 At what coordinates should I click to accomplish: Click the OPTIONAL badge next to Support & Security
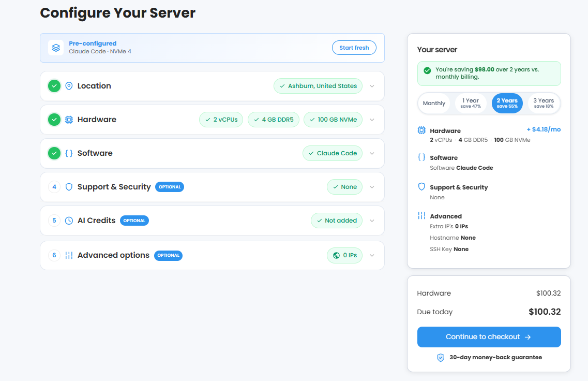(170, 187)
